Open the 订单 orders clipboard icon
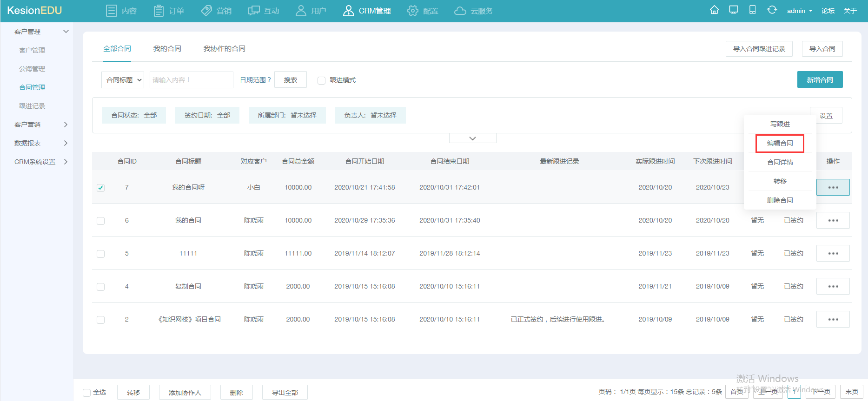This screenshot has height=401, width=868. pyautogui.click(x=159, y=11)
